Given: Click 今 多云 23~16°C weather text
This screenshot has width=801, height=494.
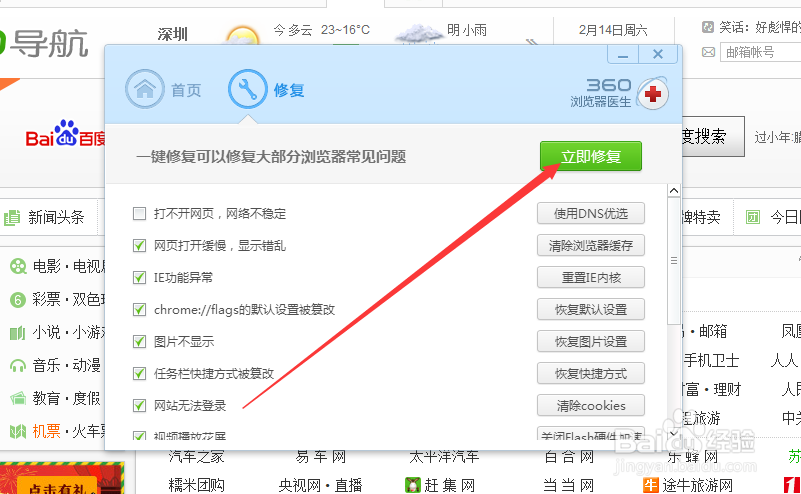Looking at the screenshot, I should pyautogui.click(x=321, y=30).
